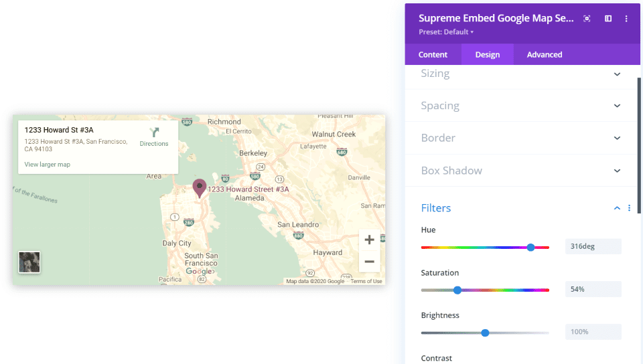Collapse the Filters section
Image resolution: width=643 pixels, height=364 pixels.
pyautogui.click(x=617, y=208)
